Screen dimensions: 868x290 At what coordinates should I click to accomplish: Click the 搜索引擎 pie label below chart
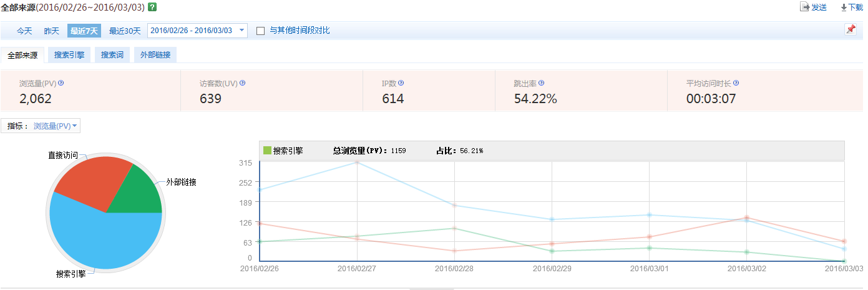[x=71, y=274]
